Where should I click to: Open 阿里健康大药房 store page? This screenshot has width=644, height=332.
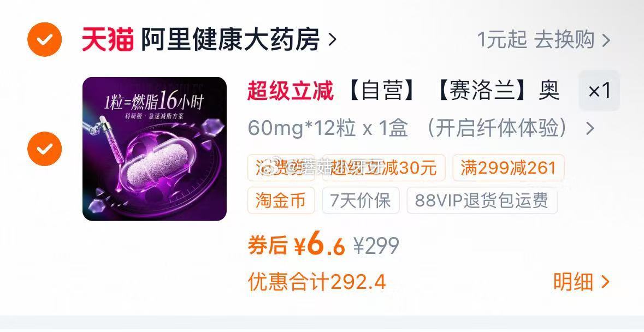230,39
